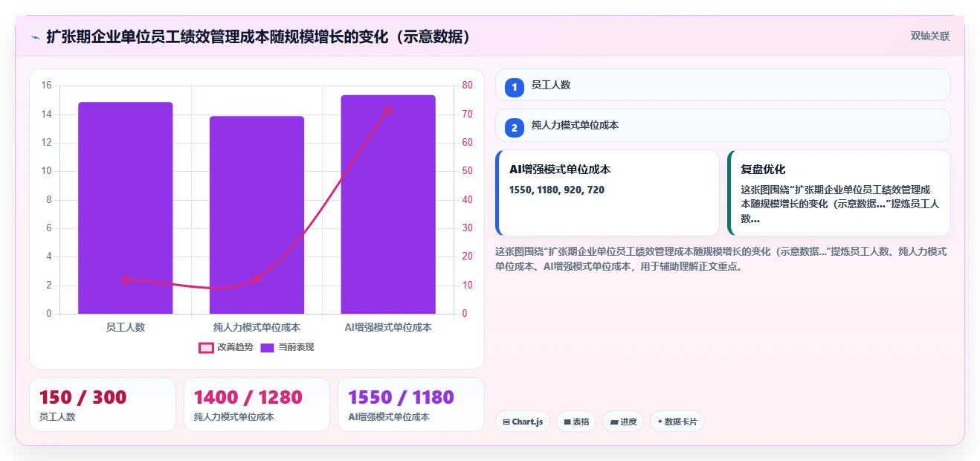
Task: Click the left axis value 16
Action: [x=46, y=86]
